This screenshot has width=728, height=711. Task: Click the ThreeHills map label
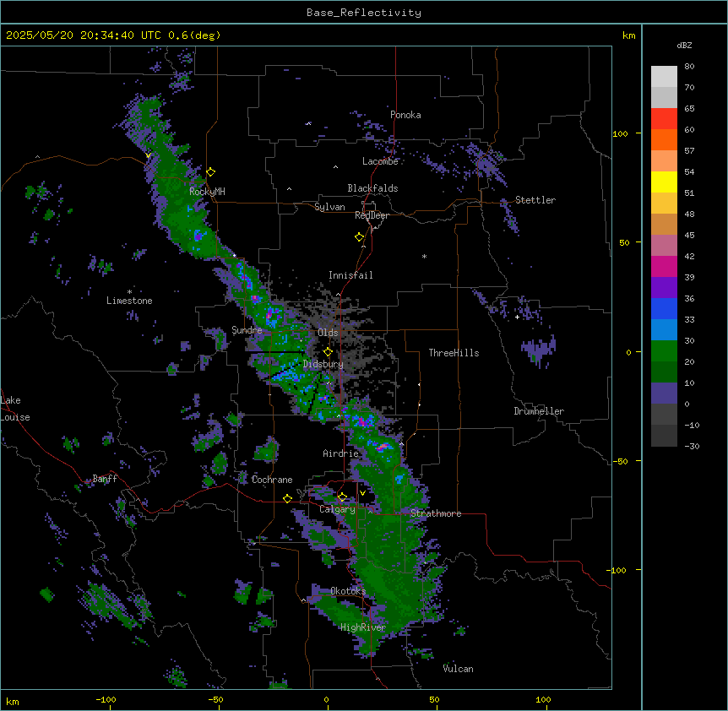tap(454, 353)
